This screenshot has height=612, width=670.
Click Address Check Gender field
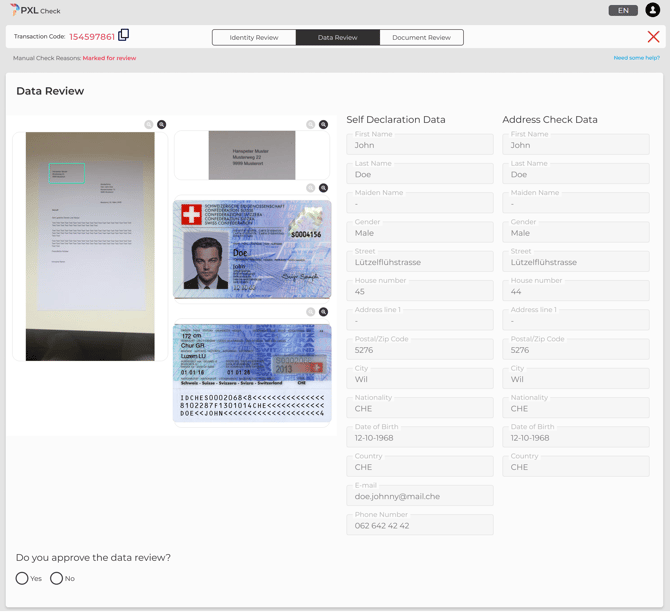(576, 232)
